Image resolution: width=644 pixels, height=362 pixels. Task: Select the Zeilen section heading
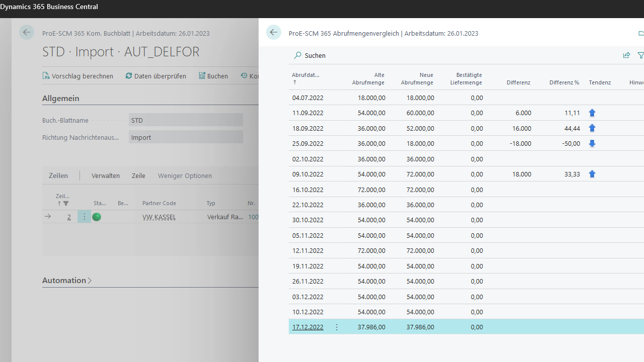click(58, 175)
